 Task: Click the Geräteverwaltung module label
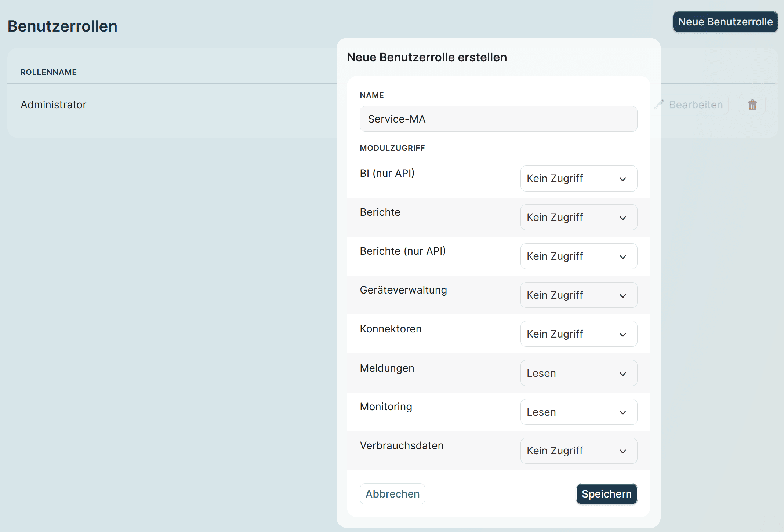click(x=403, y=290)
